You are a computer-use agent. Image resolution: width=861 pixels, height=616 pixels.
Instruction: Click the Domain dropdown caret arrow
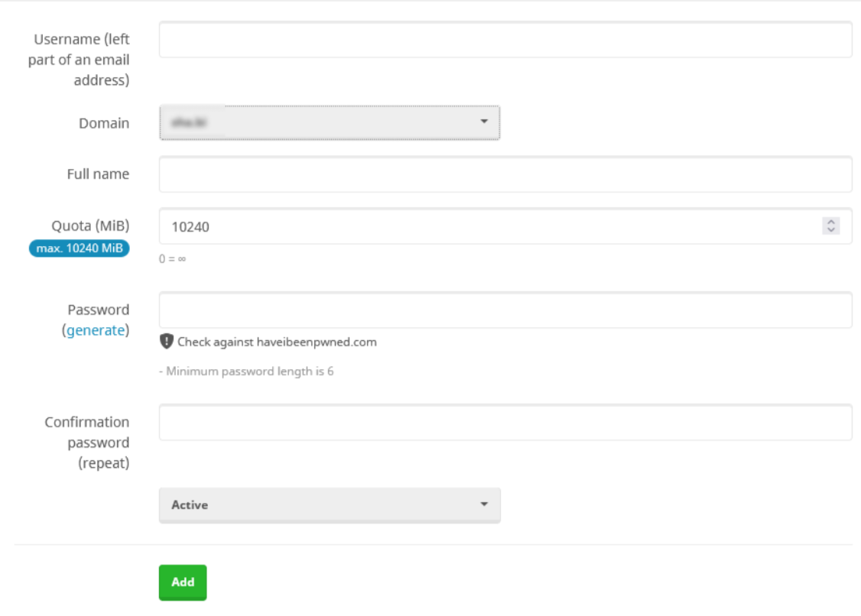(483, 122)
